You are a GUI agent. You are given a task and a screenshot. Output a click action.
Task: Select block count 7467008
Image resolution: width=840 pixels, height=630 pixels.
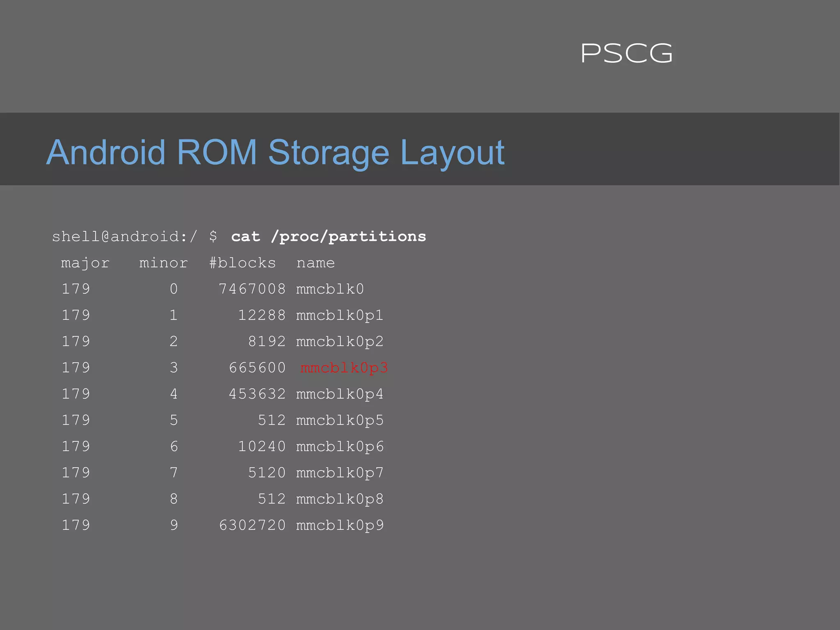[252, 289]
